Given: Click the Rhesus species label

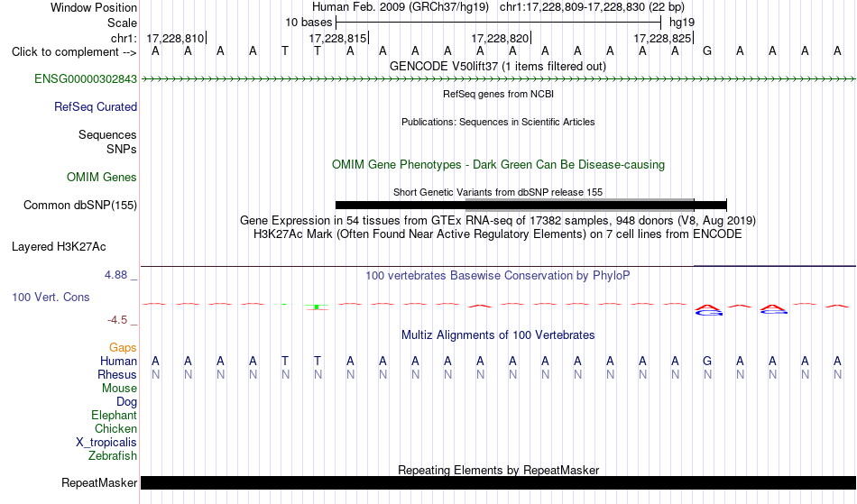Looking at the screenshot, I should coord(117,374).
